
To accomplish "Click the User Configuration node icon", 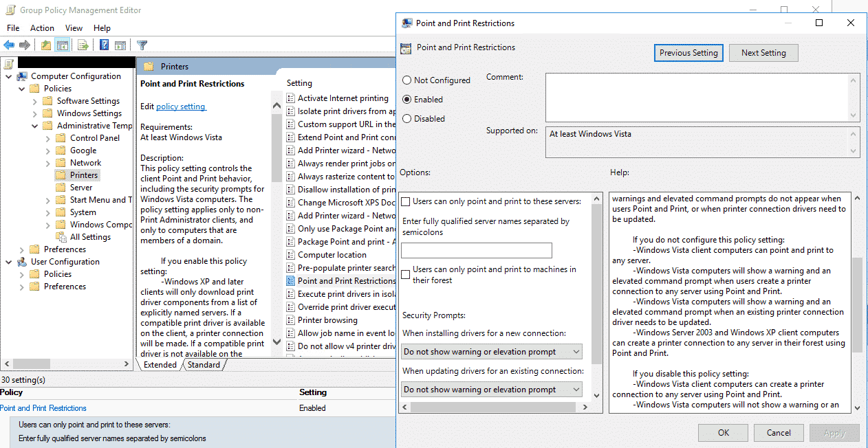I will 22,262.
